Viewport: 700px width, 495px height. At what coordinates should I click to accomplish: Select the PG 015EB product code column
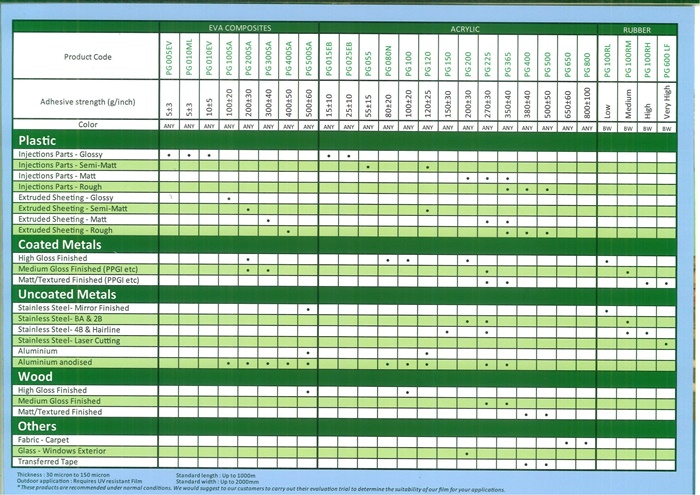pyautogui.click(x=329, y=58)
